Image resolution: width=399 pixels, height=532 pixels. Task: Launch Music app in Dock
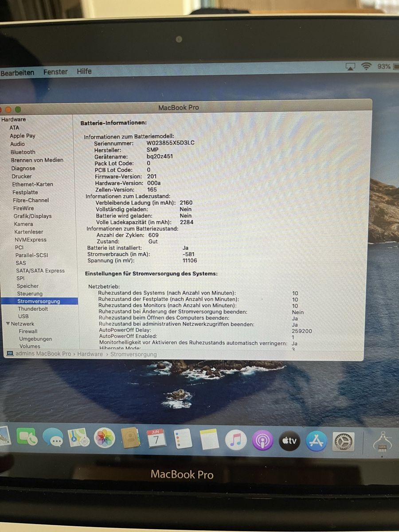236,440
